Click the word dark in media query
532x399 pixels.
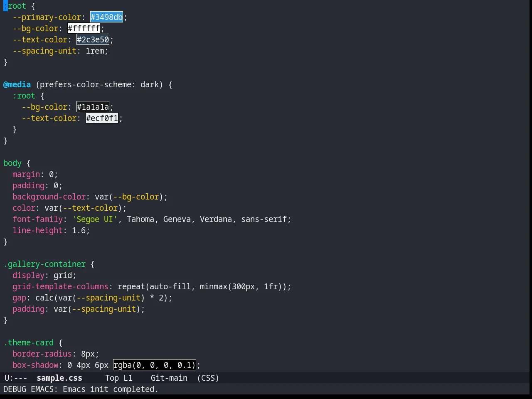150,84
